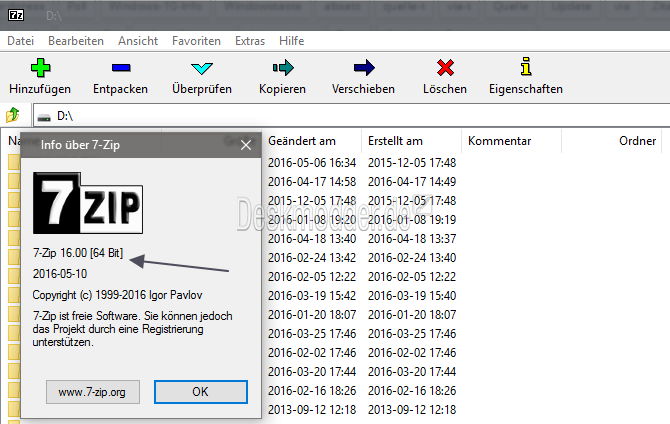The width and height of the screenshot is (670, 424).
Task: Click the Copyright 1999-2016 Igor Pavlov text
Action: point(118,295)
